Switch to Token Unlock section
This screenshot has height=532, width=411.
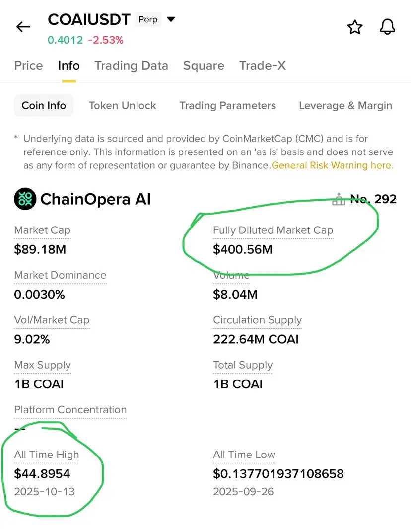coord(123,105)
